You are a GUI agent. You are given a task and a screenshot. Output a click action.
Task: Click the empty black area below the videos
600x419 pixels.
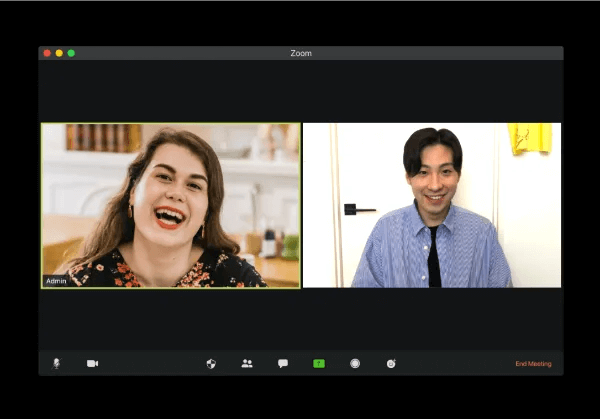tap(300, 318)
